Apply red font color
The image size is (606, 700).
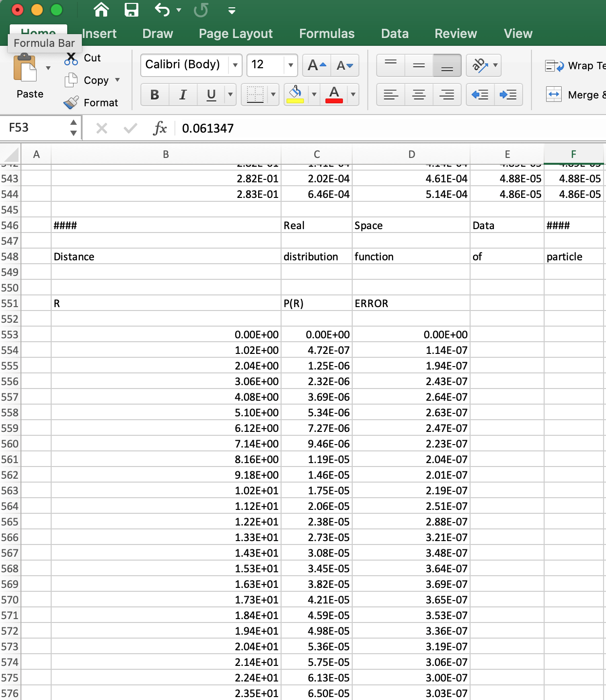pyautogui.click(x=334, y=95)
